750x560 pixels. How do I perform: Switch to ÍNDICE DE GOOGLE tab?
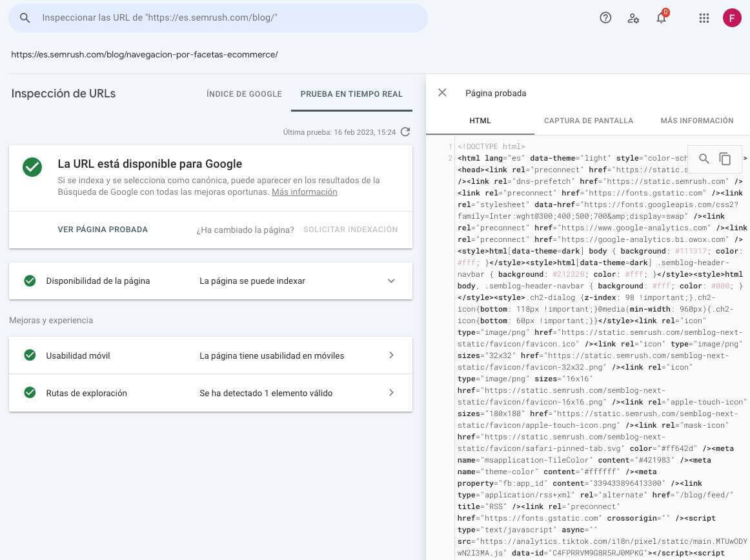click(244, 94)
